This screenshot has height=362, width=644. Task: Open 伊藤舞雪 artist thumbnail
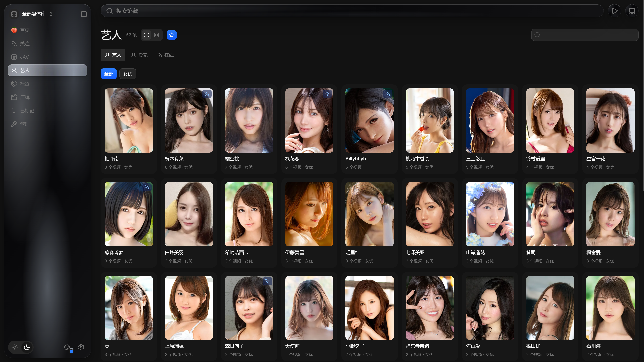pos(309,214)
